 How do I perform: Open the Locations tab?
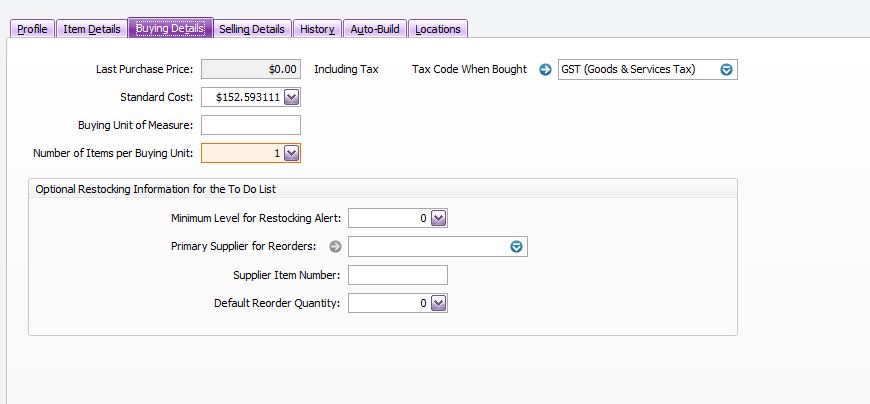tap(438, 29)
